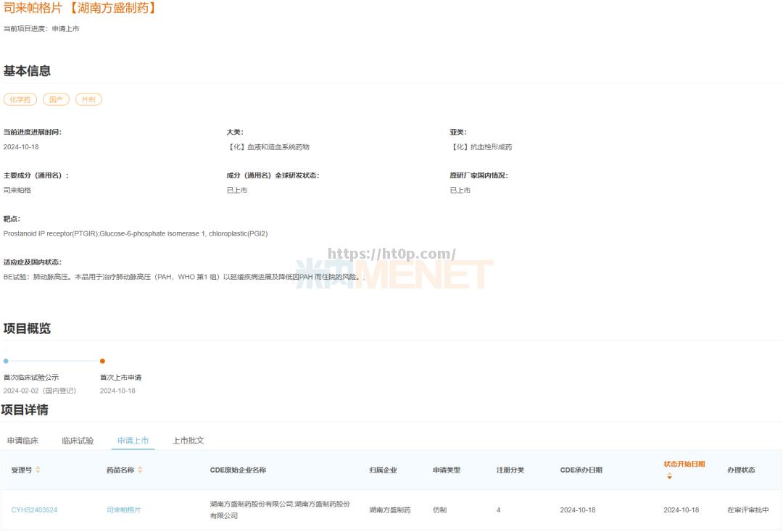Image resolution: width=783 pixels, height=532 pixels.
Task: Click 湖南方盛制药股份有限公司 company name cell
Action: tap(280, 510)
